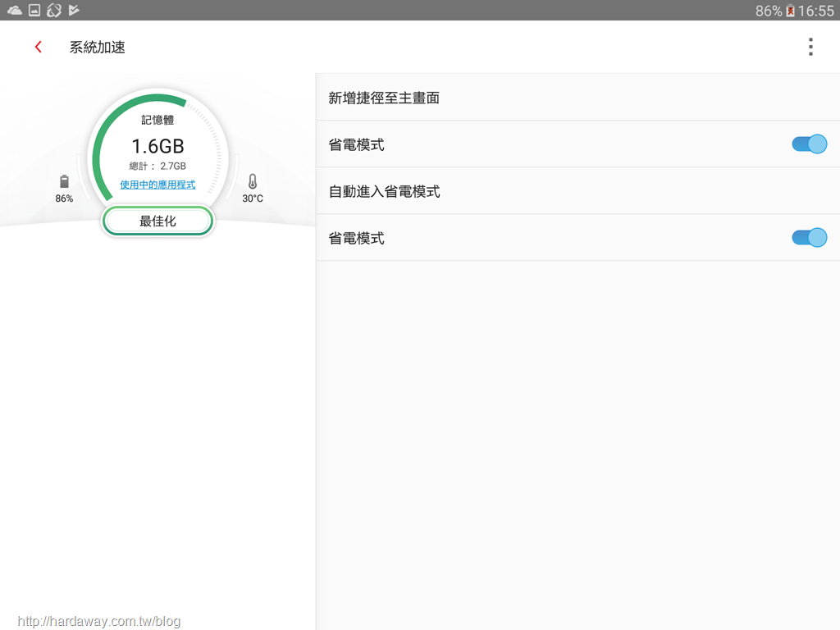840x630 pixels.
Task: Select 新增捷徑至主畫面 option
Action: click(577, 98)
